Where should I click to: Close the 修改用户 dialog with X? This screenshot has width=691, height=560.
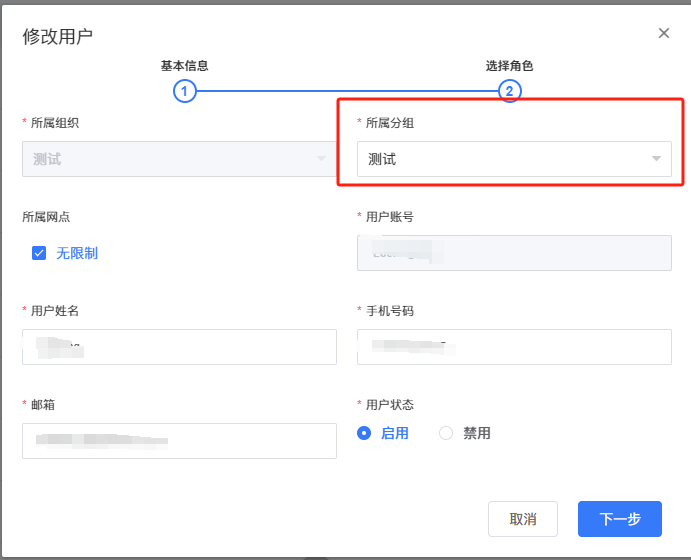[x=663, y=33]
